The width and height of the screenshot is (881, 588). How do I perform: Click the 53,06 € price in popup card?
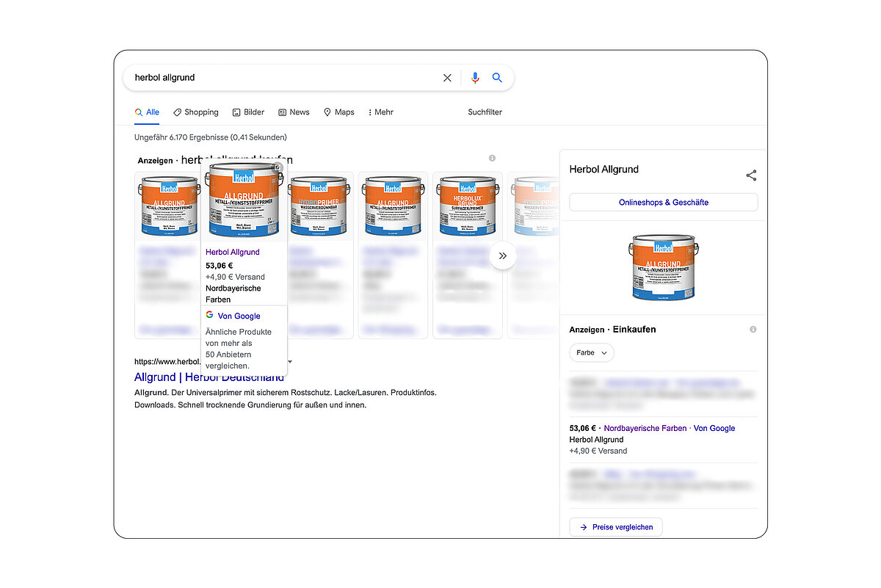(219, 265)
